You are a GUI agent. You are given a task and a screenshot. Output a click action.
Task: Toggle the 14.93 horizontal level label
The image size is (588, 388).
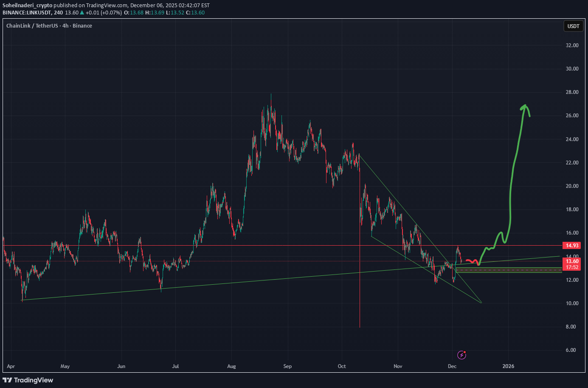click(x=571, y=246)
